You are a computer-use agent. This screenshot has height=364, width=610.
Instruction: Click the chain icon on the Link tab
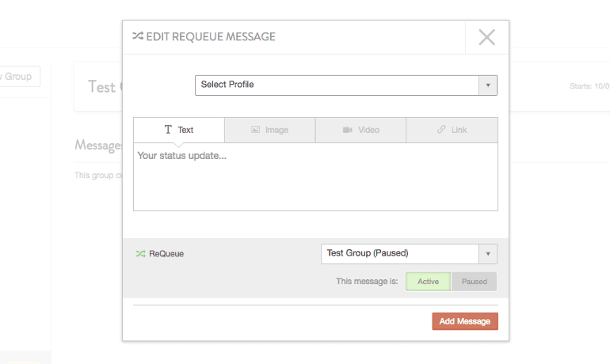[441, 130]
